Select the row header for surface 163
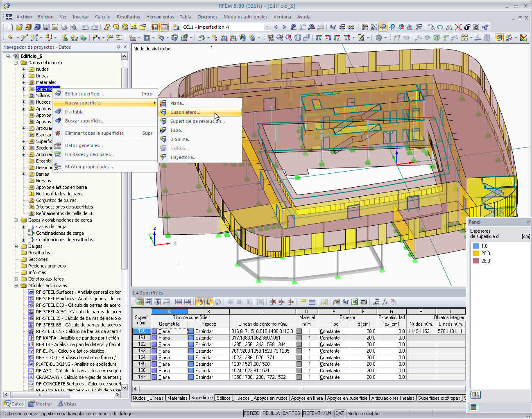The width and height of the screenshot is (532, 419). point(142,351)
